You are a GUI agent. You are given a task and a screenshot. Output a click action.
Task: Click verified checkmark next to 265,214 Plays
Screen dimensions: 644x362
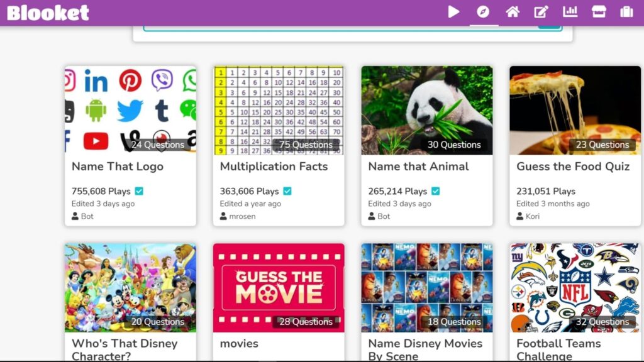tap(436, 191)
